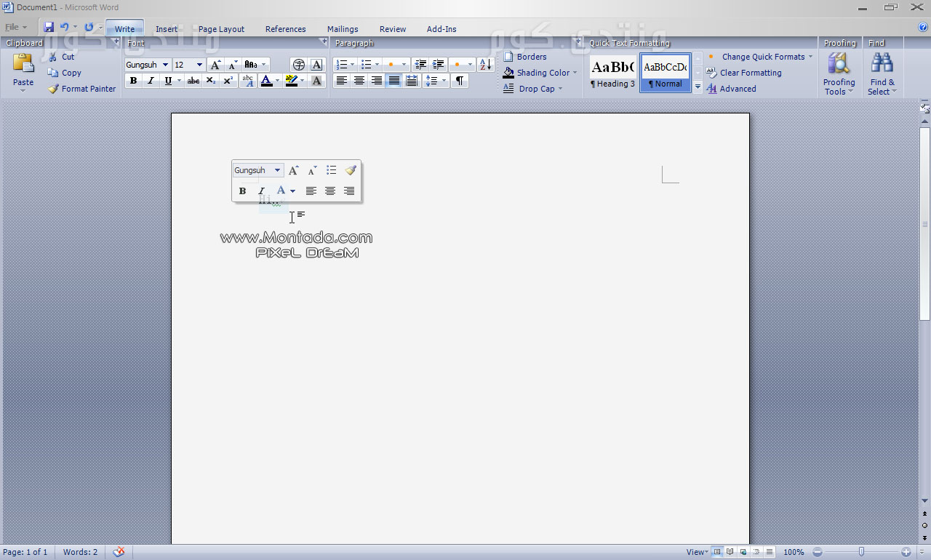Click the Proofing Tools icon

point(839,65)
